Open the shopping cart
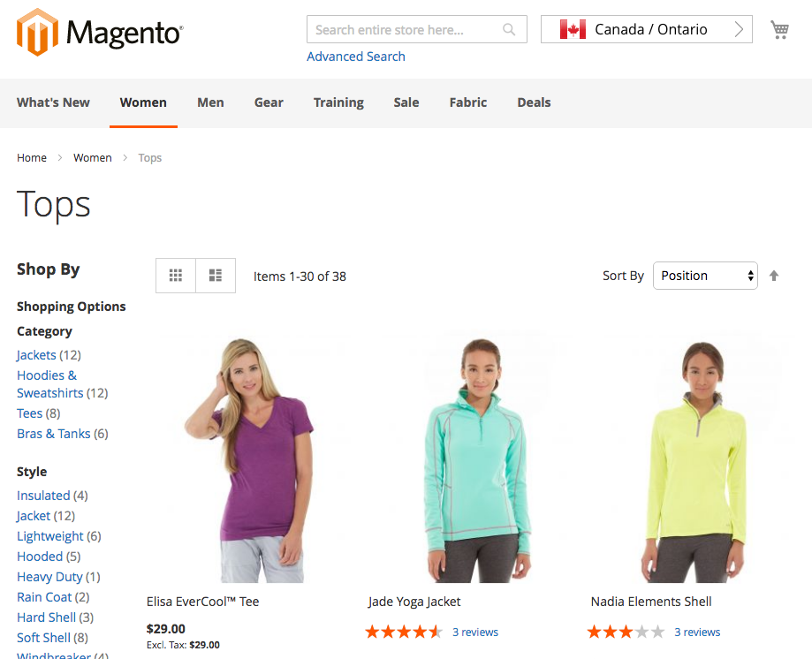 pos(779,29)
